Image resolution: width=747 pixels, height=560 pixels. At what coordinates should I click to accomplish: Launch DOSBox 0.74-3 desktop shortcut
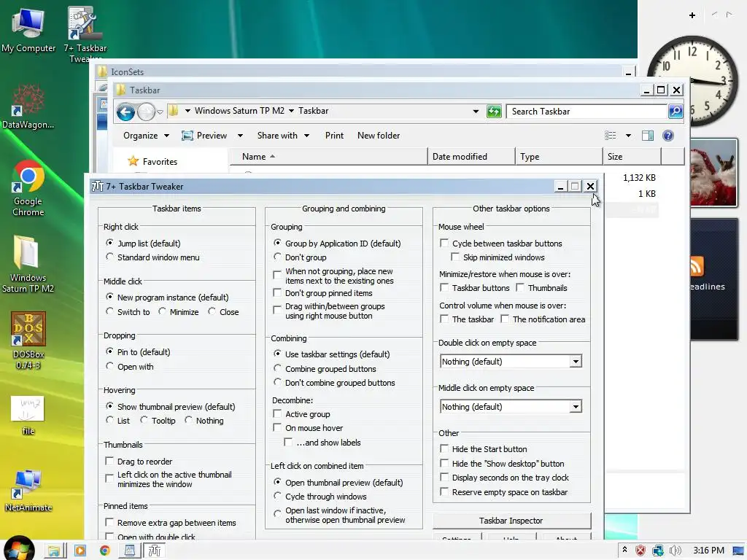[28, 340]
